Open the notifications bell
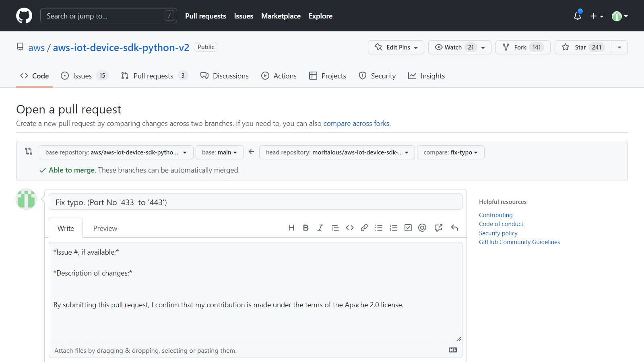 (x=578, y=16)
